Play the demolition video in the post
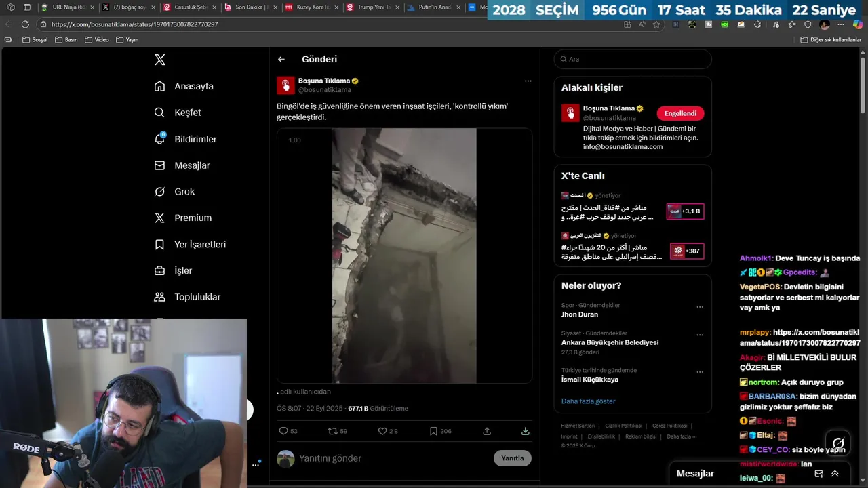 [x=404, y=256]
